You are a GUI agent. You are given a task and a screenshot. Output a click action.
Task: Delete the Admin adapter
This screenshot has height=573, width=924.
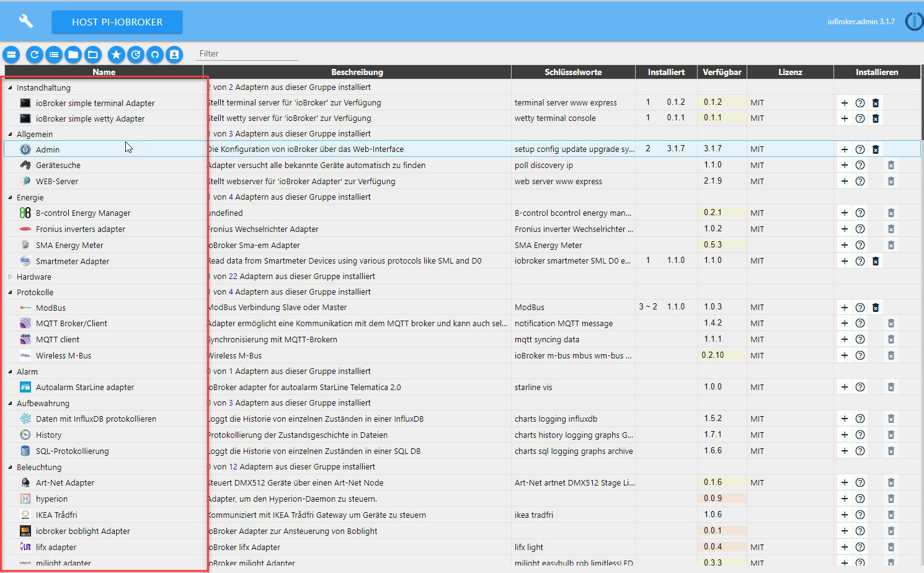pyautogui.click(x=876, y=149)
